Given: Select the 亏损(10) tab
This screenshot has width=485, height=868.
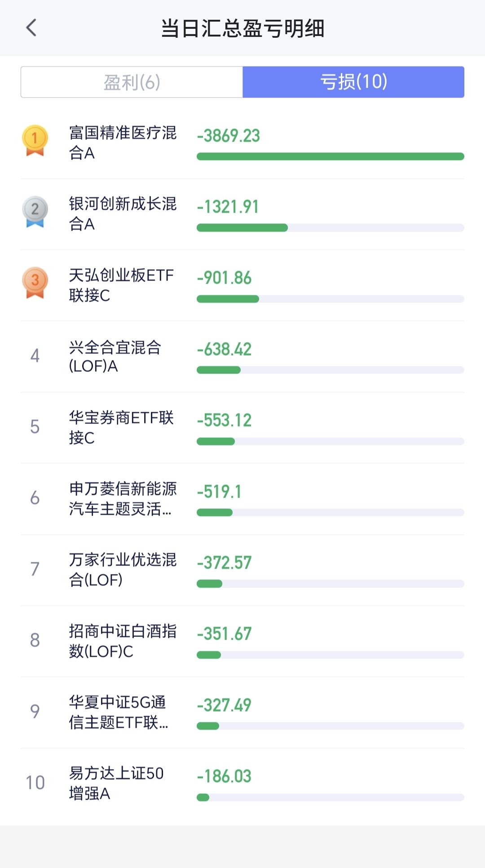Looking at the screenshot, I should [353, 82].
